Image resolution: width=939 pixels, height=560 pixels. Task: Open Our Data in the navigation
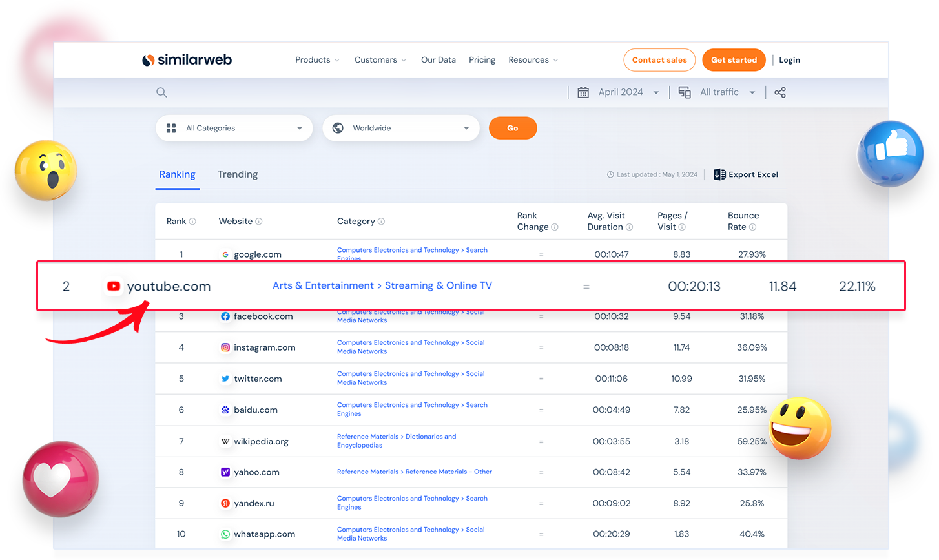tap(439, 60)
